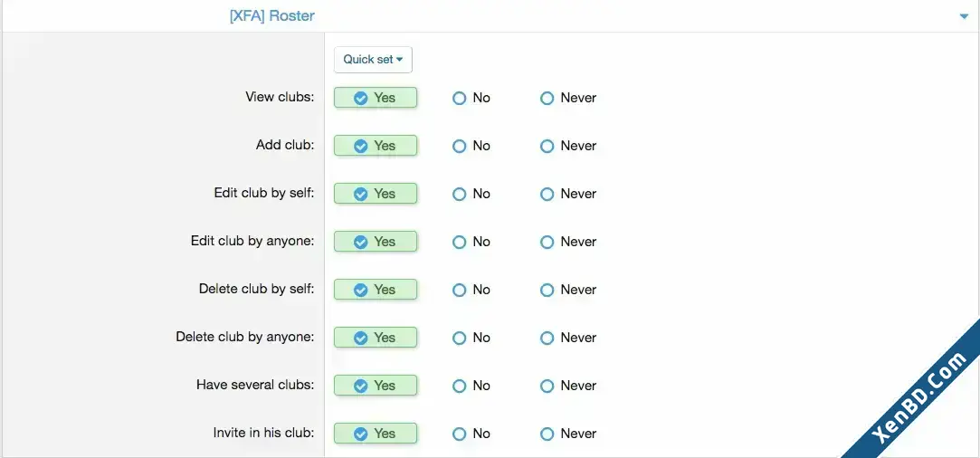Click the [XFA] Roster heading link
Viewport: 980px width, 458px height.
click(271, 16)
